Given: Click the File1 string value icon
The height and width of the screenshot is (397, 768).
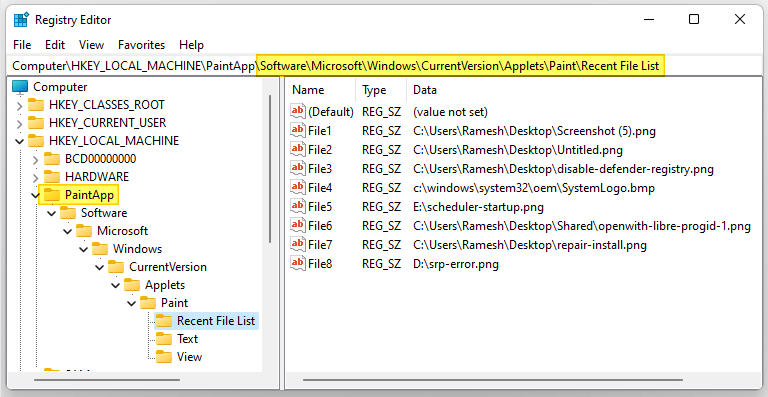Looking at the screenshot, I should point(297,130).
